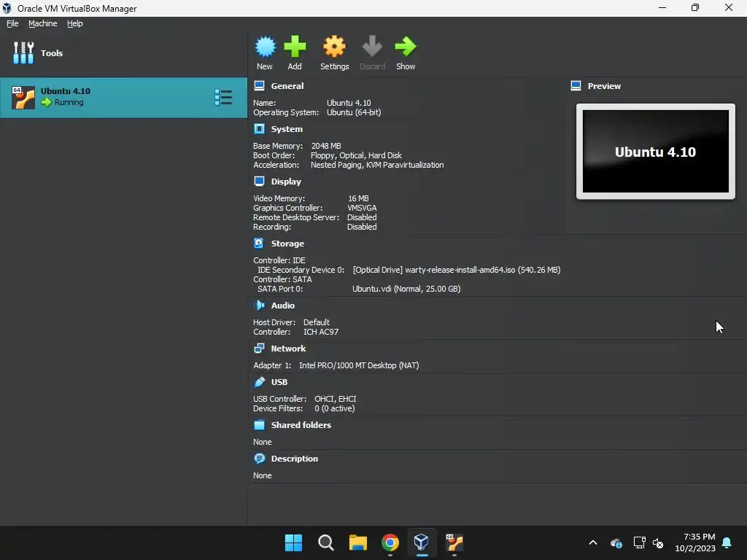Open Google Chrome from taskbar

[390, 542]
